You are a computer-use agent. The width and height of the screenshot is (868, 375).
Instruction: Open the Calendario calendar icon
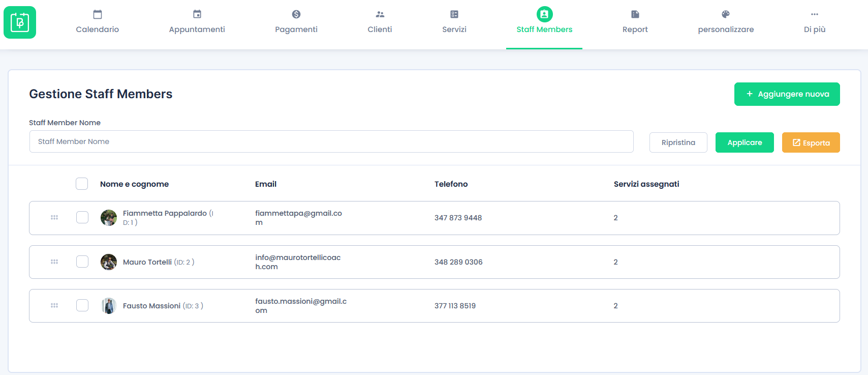pos(98,14)
